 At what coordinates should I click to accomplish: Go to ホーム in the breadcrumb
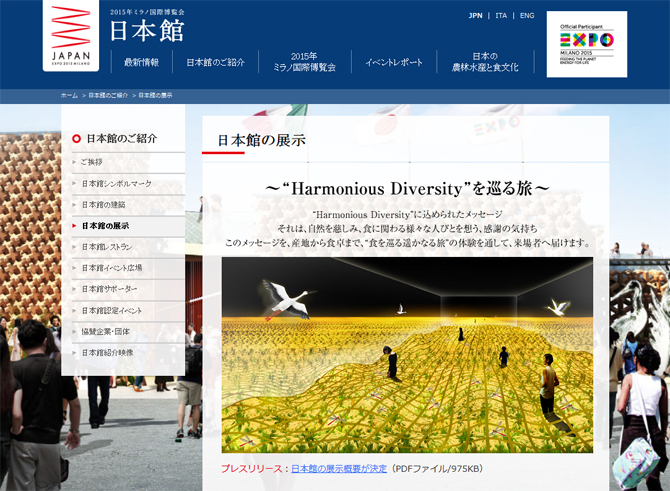coord(69,95)
